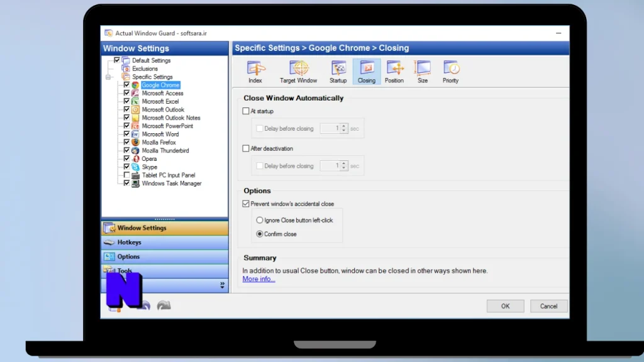Open the Index toolbar icon
The height and width of the screenshot is (362, 644).
(x=255, y=72)
